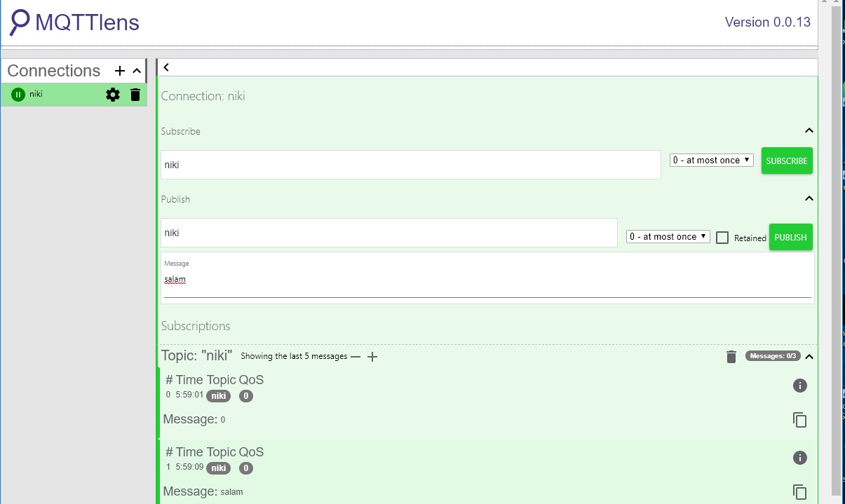
Task: Add a new connection with plus icon
Action: pos(120,71)
